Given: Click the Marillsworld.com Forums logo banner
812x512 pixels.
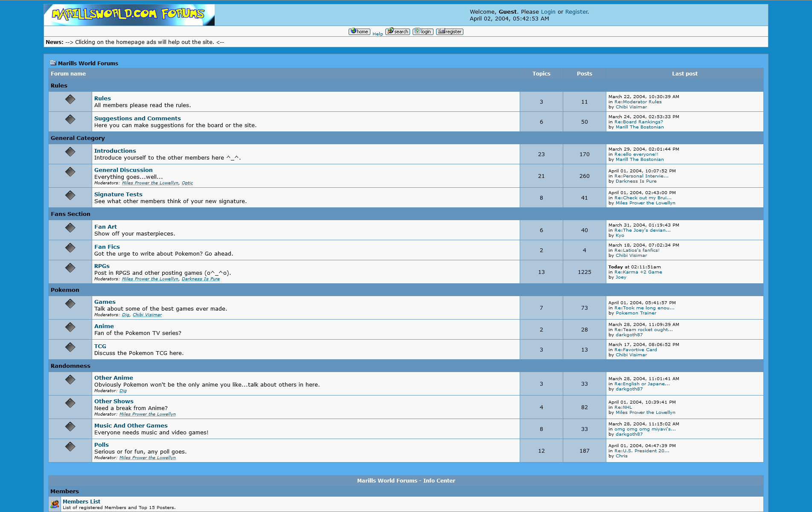Looking at the screenshot, I should 129,15.
